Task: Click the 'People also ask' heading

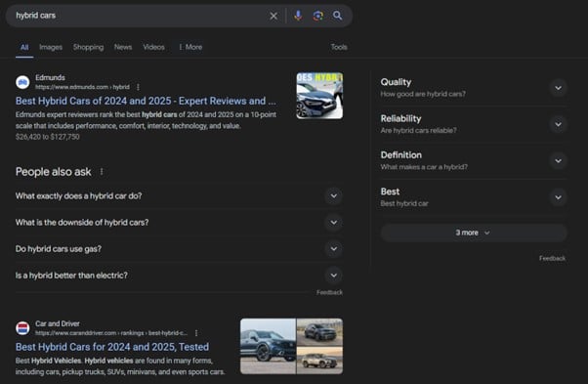Action: [54, 172]
